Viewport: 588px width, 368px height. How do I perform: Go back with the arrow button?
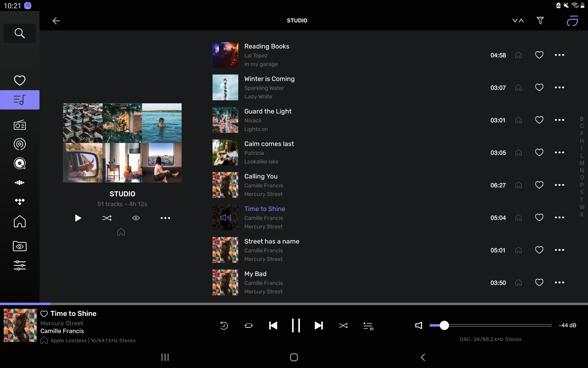pyautogui.click(x=56, y=21)
